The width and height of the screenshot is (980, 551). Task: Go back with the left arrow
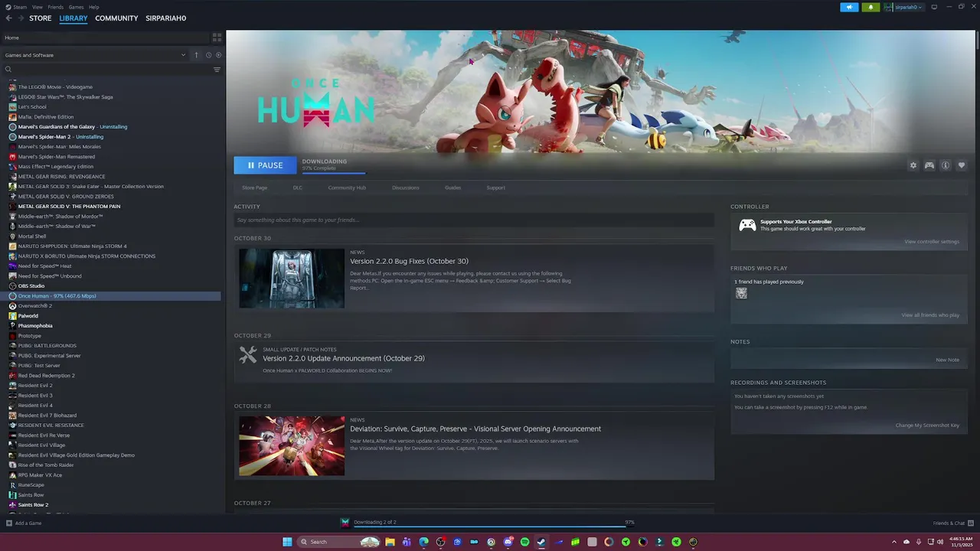coord(9,18)
